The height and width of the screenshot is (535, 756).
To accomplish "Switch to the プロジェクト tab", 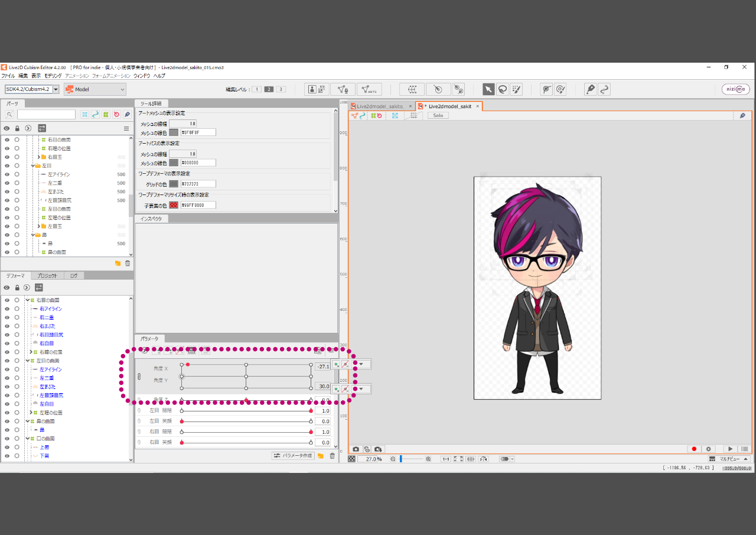I will (x=47, y=275).
